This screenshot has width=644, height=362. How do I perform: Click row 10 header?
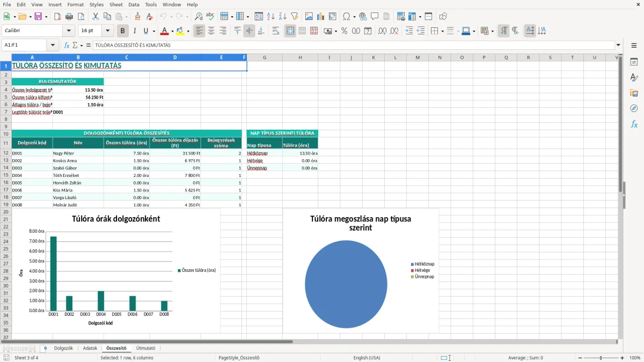tap(6, 134)
